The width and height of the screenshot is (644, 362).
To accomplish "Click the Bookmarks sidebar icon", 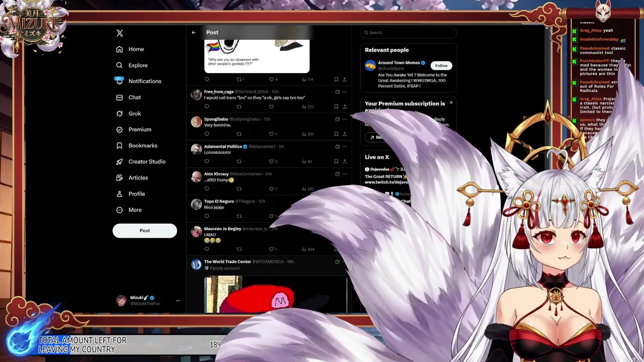I will pos(119,146).
